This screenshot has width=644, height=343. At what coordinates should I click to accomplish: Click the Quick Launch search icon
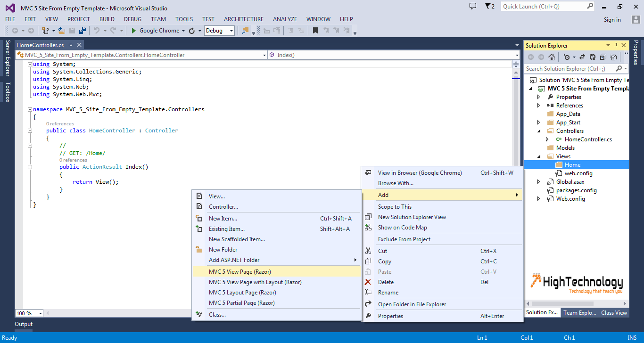[590, 6]
